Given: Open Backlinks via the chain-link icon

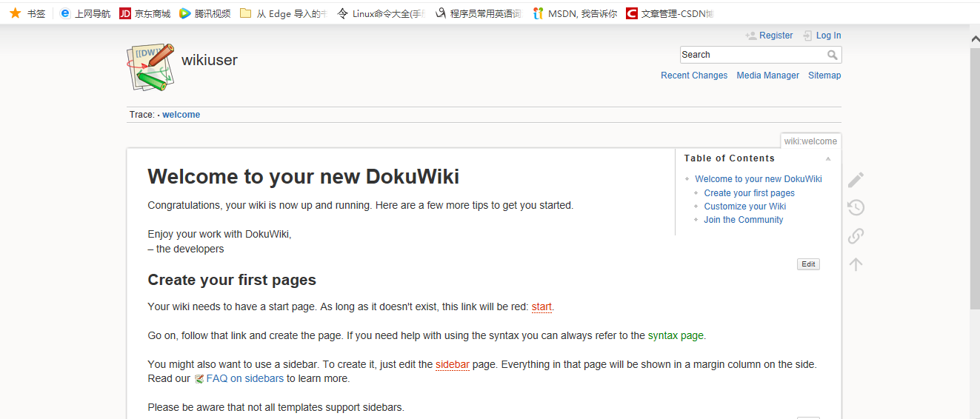Looking at the screenshot, I should coord(856,236).
